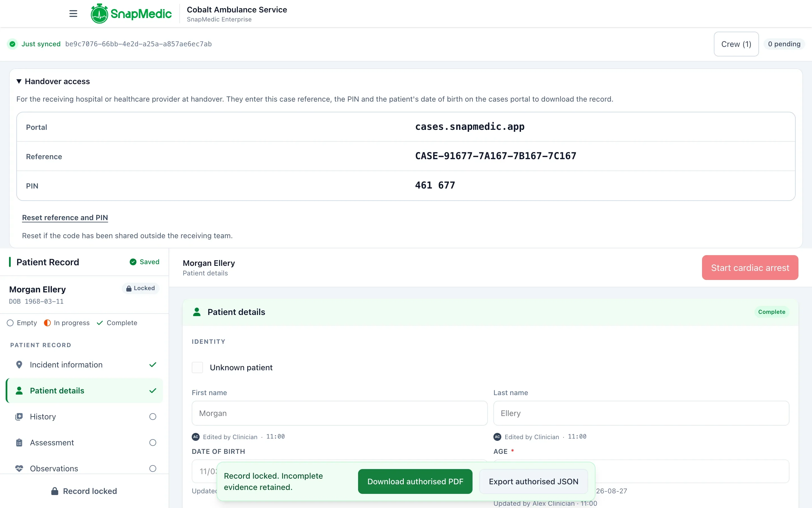This screenshot has height=508, width=812.
Task: Click the portal address cases.snapmedic.app
Action: pos(470,127)
